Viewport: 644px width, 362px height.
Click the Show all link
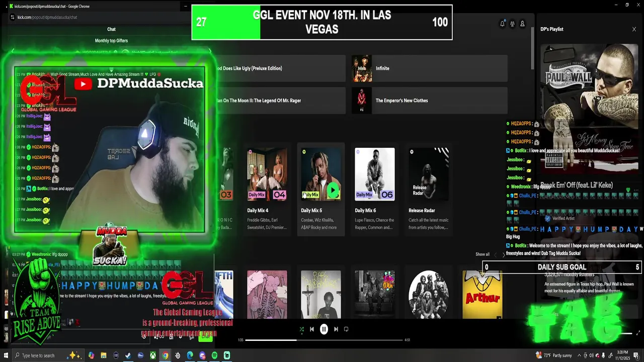tap(482, 254)
